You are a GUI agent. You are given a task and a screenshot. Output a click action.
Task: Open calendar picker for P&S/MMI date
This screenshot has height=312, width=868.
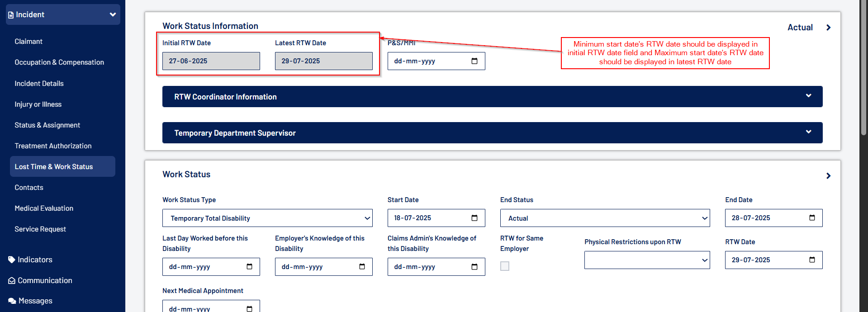(474, 61)
